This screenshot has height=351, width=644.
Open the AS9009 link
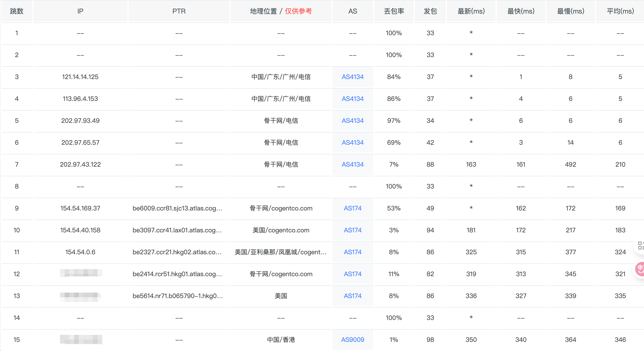point(353,340)
